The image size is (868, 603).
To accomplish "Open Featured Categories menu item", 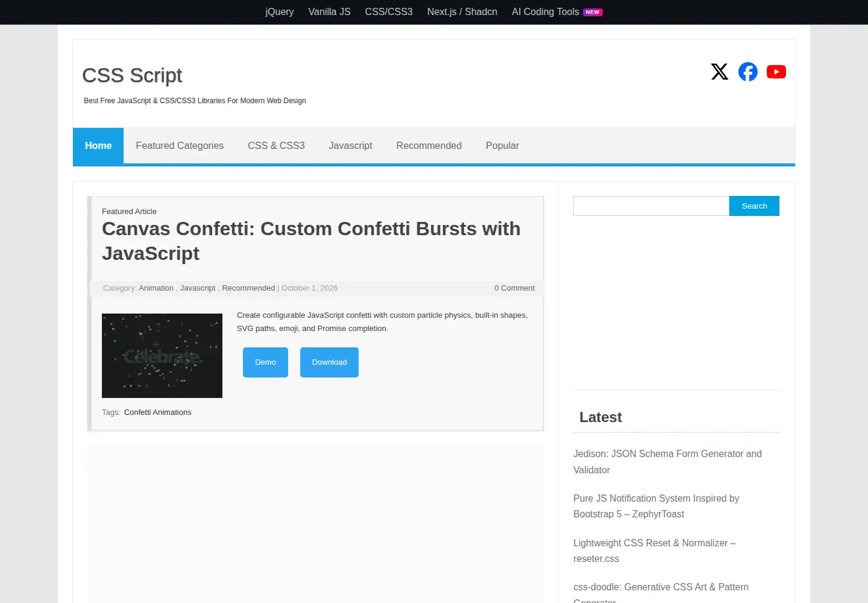I will click(180, 145).
